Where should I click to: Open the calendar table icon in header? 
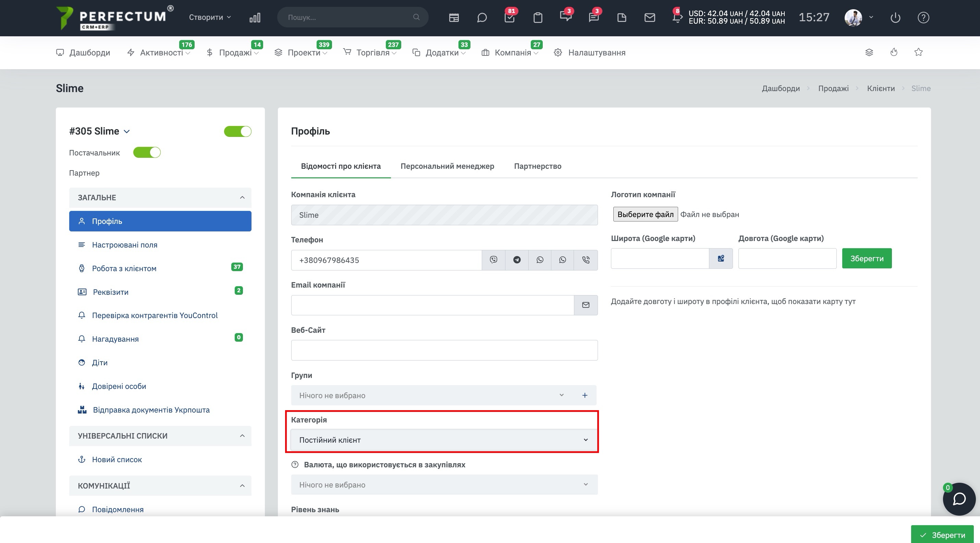454,17
